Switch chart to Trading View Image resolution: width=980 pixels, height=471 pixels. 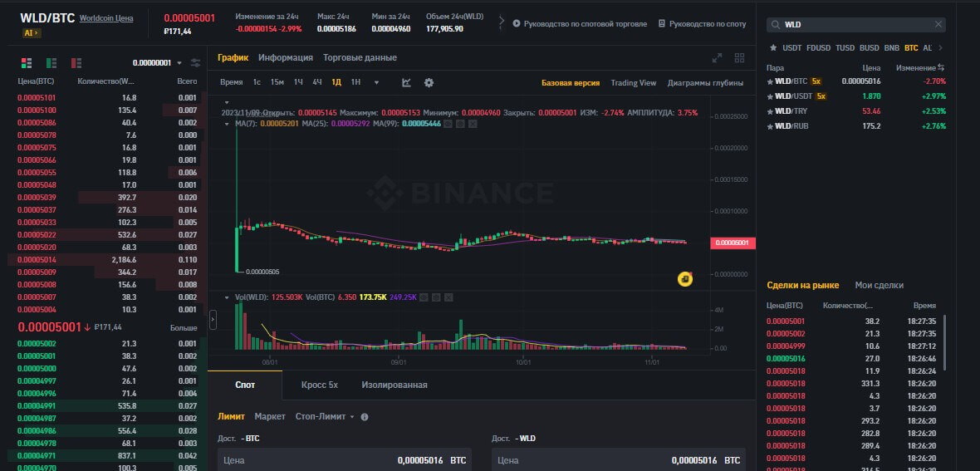(633, 82)
